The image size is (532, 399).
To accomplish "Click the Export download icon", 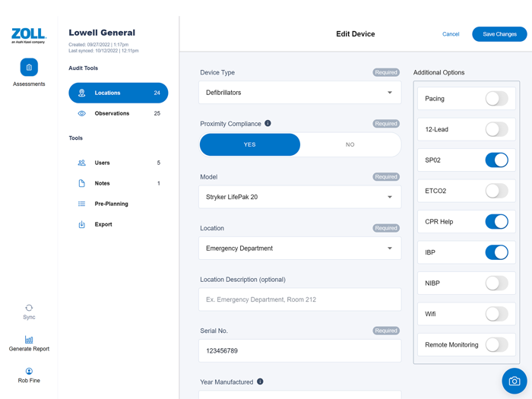I will pos(82,224).
